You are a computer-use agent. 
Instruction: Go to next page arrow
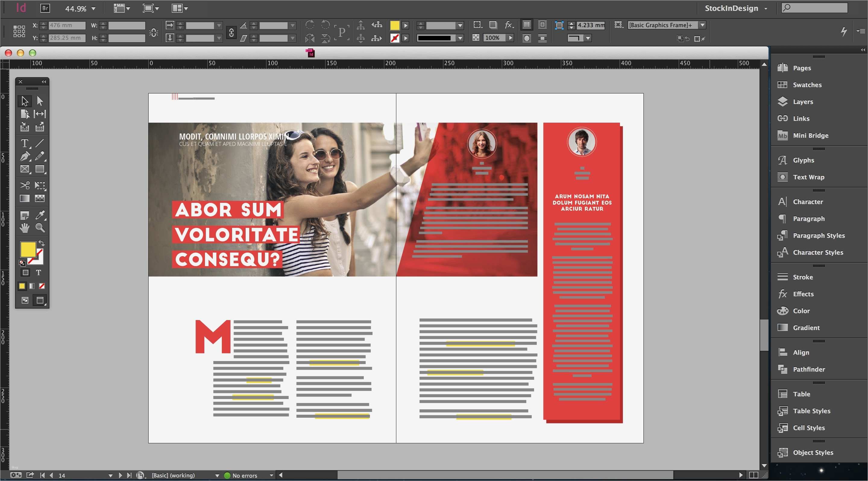121,475
